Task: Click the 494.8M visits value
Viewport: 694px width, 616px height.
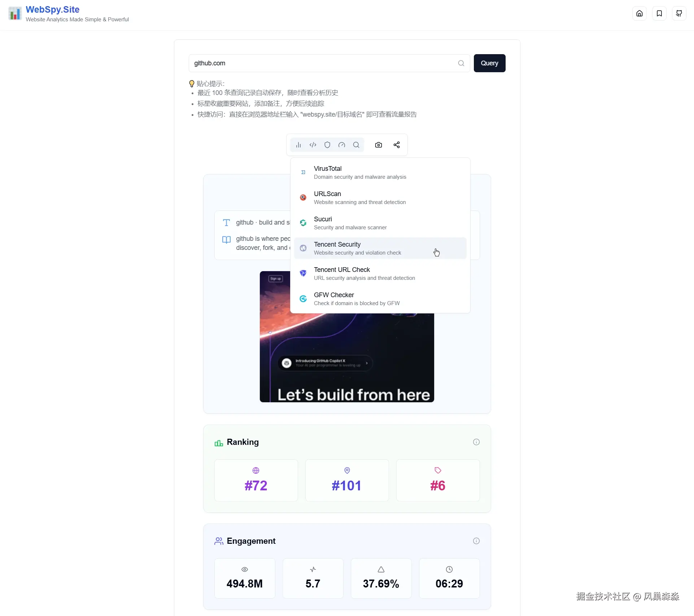Action: click(x=245, y=584)
